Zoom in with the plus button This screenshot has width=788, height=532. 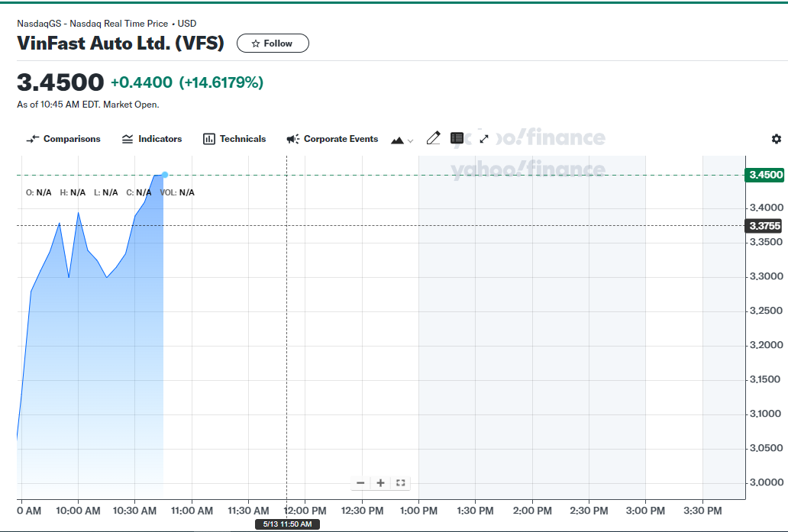380,482
